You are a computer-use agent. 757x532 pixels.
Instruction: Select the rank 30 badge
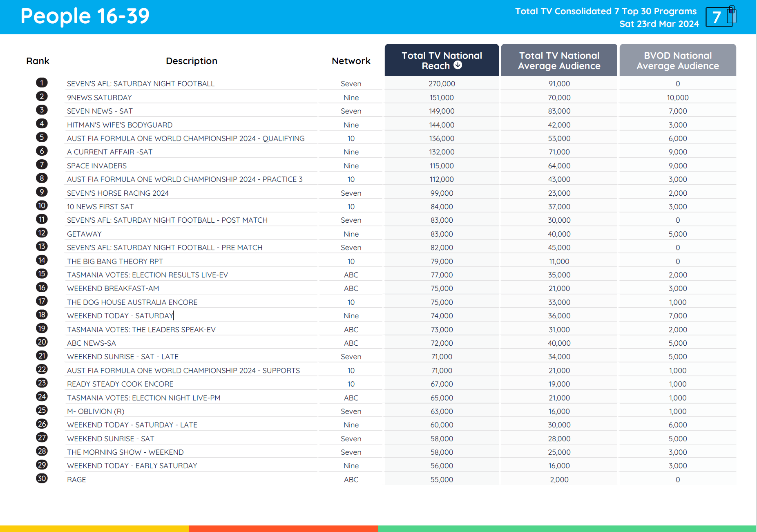[x=42, y=478]
